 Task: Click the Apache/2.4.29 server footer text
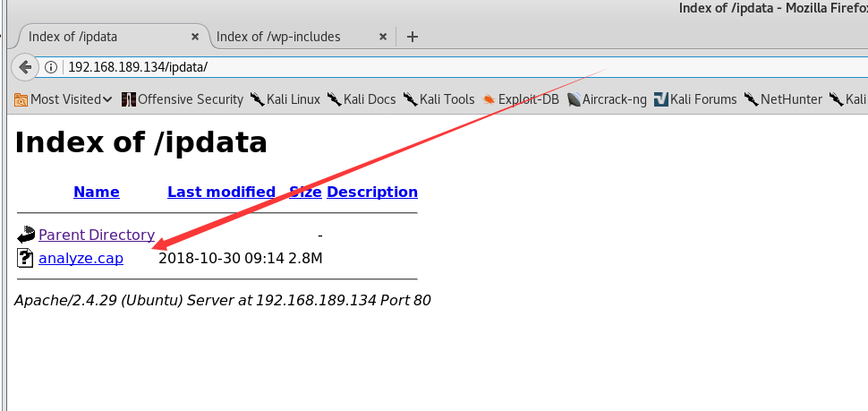tap(223, 301)
